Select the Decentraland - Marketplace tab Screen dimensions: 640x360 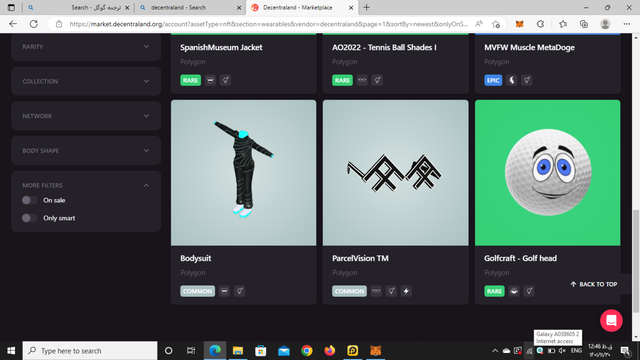click(302, 8)
